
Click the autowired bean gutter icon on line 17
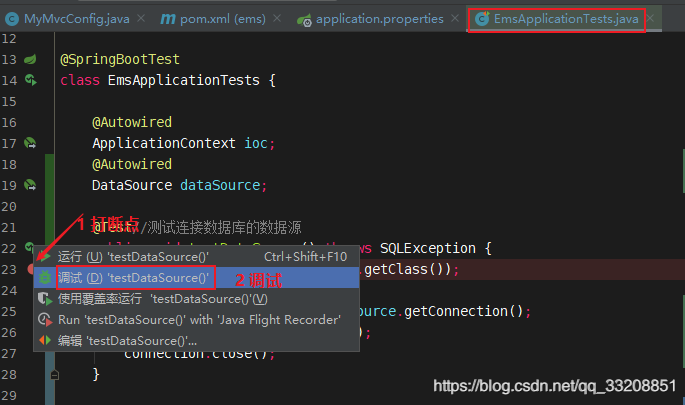[x=30, y=143]
